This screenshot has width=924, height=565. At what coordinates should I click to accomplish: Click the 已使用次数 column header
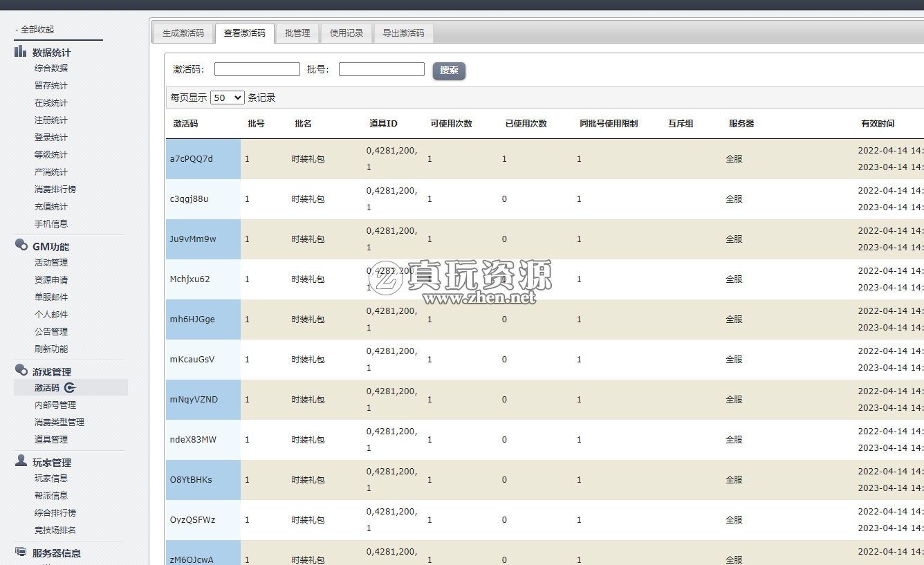pyautogui.click(x=526, y=124)
